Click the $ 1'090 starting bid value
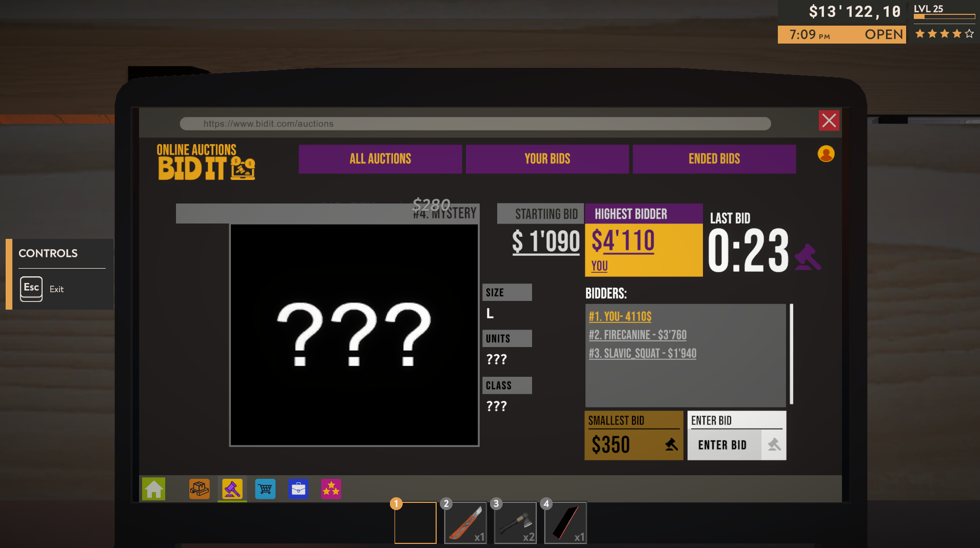 point(546,241)
